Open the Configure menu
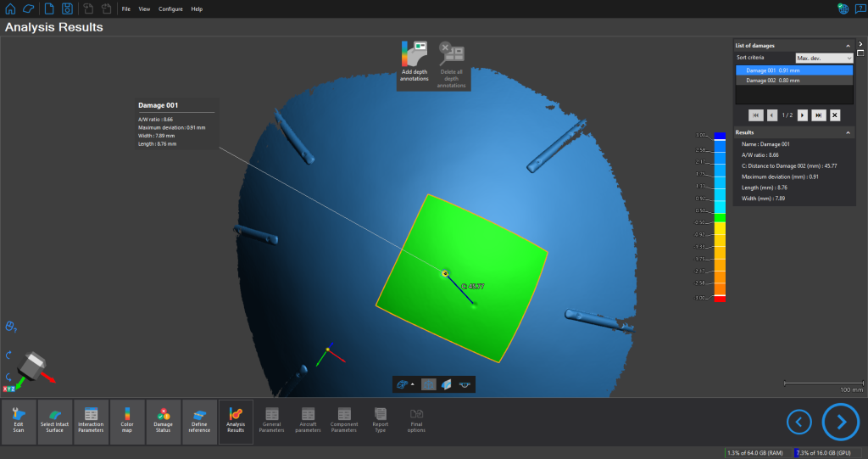This screenshot has width=868, height=459. (170, 8)
